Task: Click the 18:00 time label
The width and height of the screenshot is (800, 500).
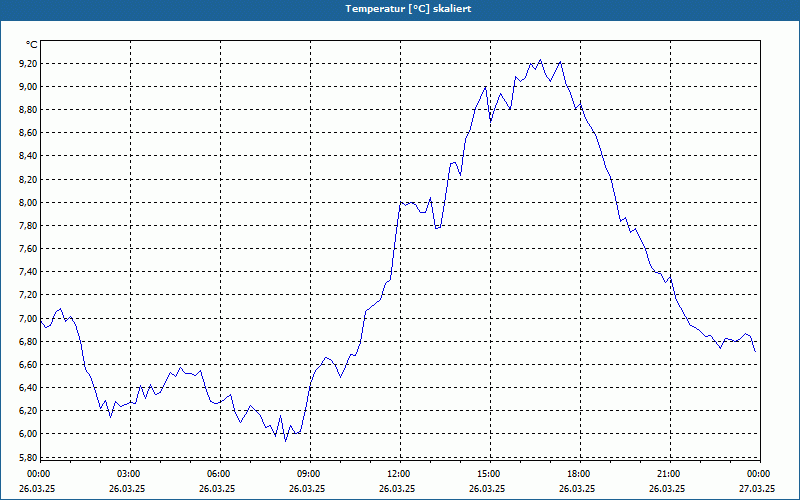Action: click(x=581, y=474)
